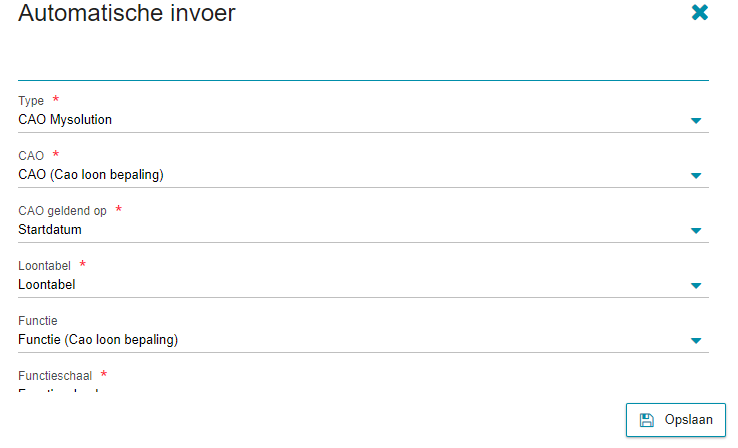The image size is (738, 448).
Task: Click the Functie field label
Action: point(38,321)
